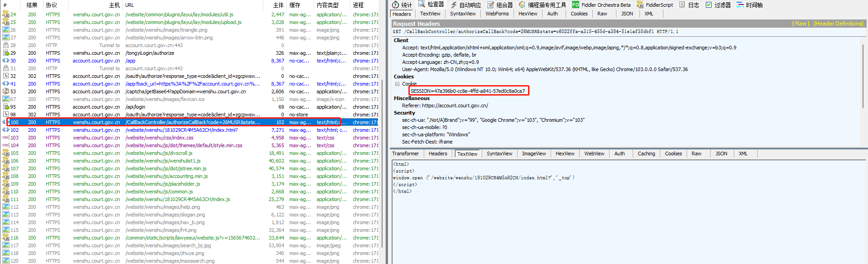Open request XML tab
The width and height of the screenshot is (868, 264).
pyautogui.click(x=649, y=14)
